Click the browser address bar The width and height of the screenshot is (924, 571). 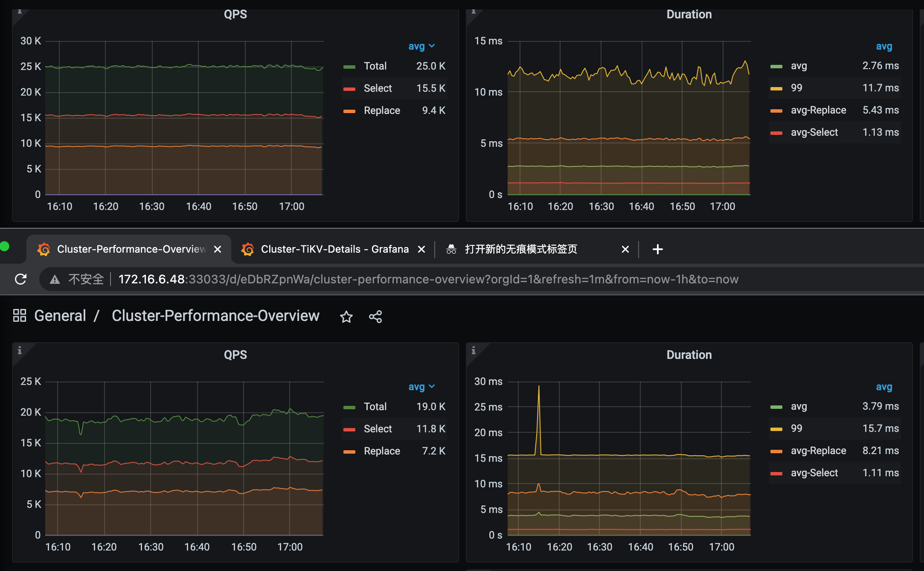427,279
